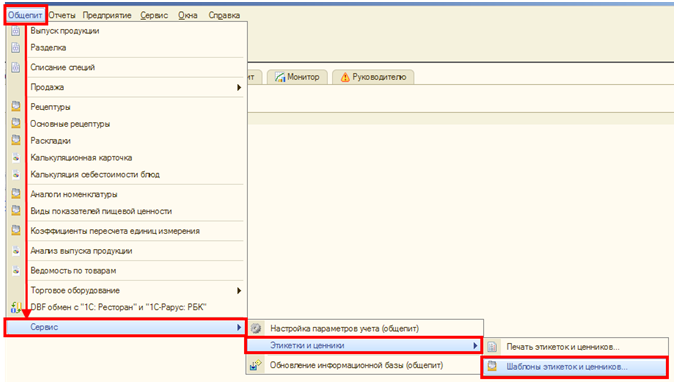The height and width of the screenshot is (384, 676).
Task: Select Списание специй menu entry
Action: coord(63,67)
